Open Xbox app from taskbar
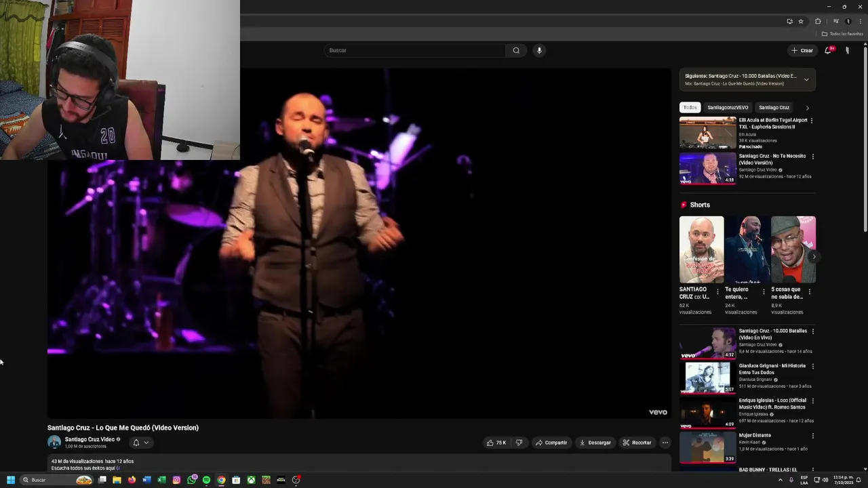The height and width of the screenshot is (488, 868). click(251, 480)
